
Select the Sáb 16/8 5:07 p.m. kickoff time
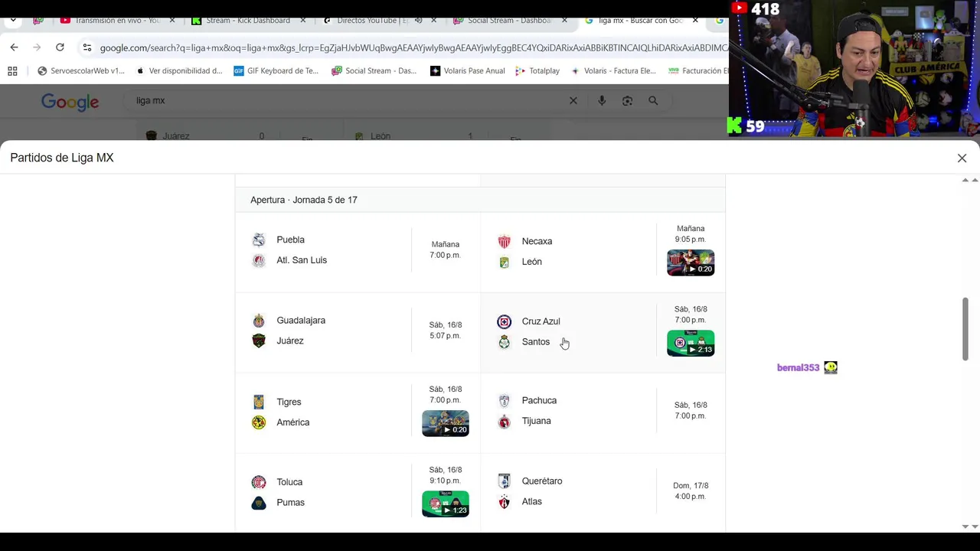tap(445, 330)
